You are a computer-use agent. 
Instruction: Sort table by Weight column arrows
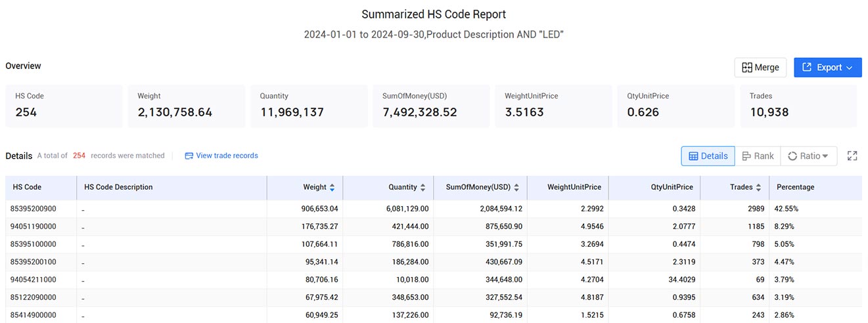click(332, 187)
